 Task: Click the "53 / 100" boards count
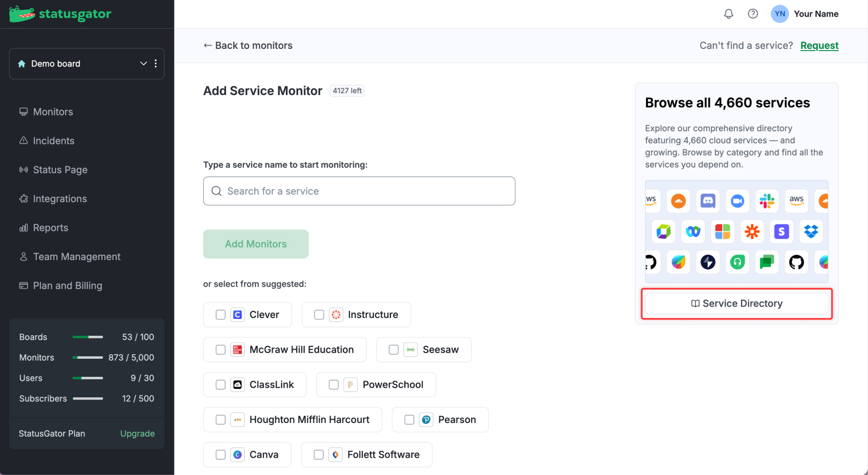138,337
